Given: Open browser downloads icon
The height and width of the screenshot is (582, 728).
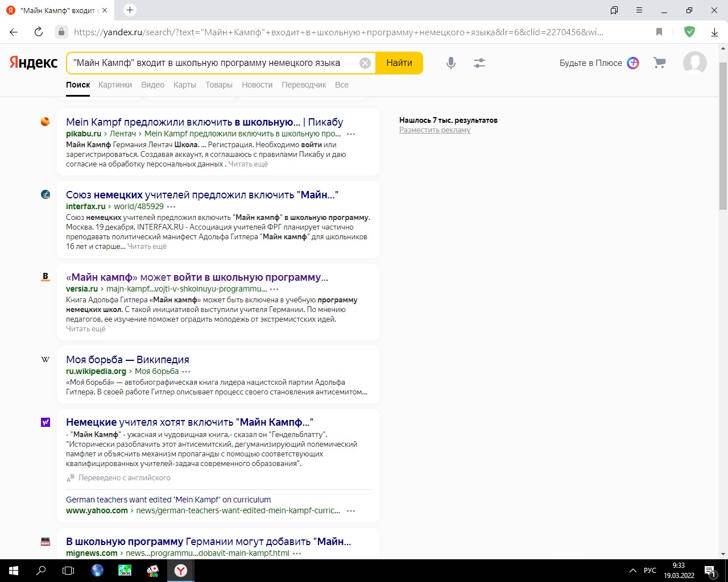Looking at the screenshot, I should pyautogui.click(x=714, y=32).
